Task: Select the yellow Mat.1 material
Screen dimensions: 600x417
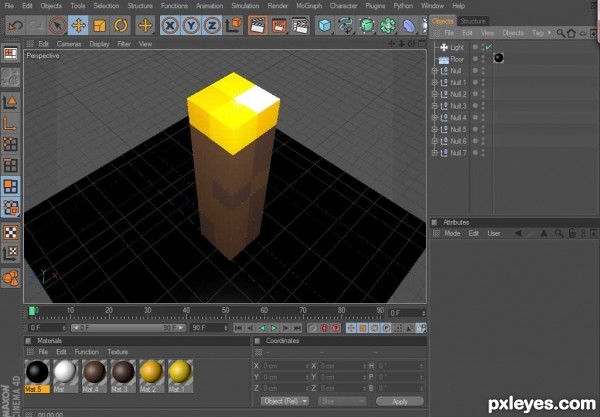Action: [x=180, y=376]
